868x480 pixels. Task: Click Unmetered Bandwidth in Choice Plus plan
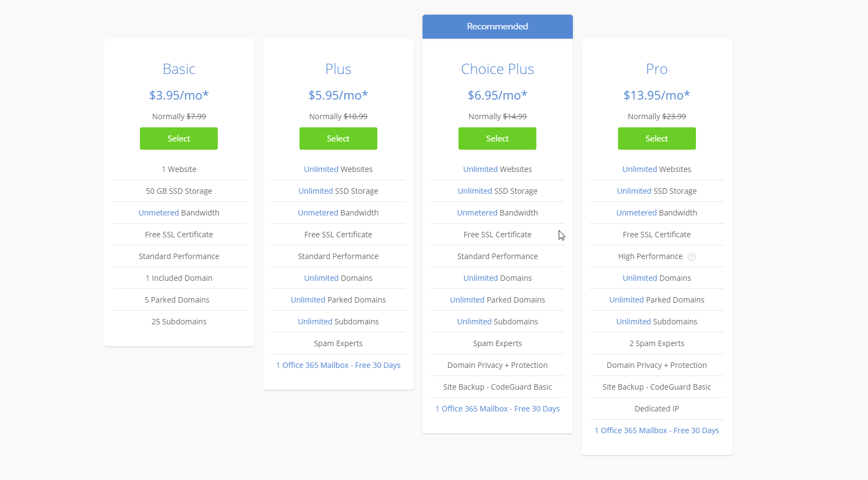497,213
